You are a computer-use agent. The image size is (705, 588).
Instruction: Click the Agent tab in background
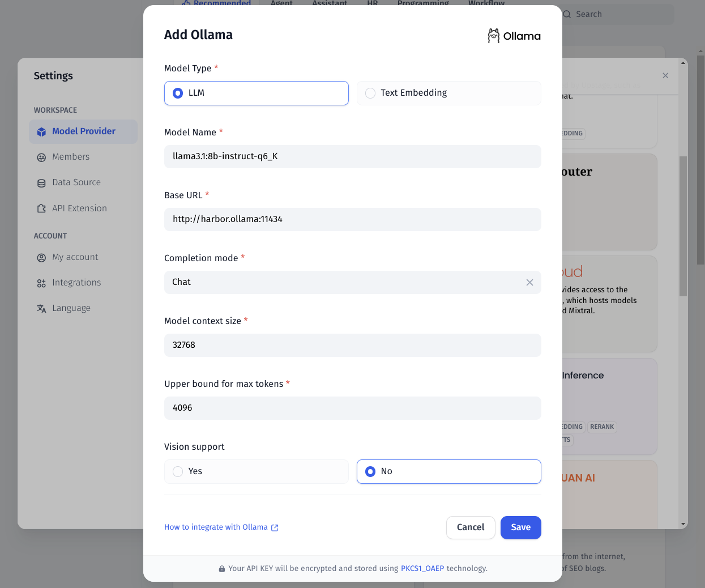[281, 3]
